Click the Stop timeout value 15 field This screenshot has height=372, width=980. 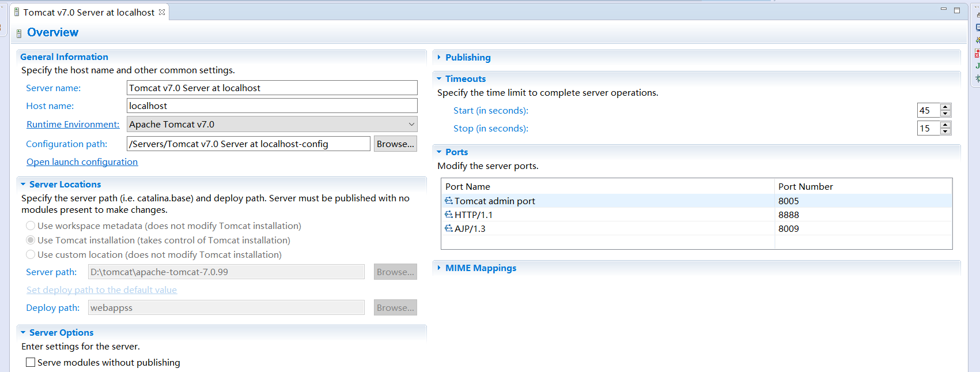(928, 128)
